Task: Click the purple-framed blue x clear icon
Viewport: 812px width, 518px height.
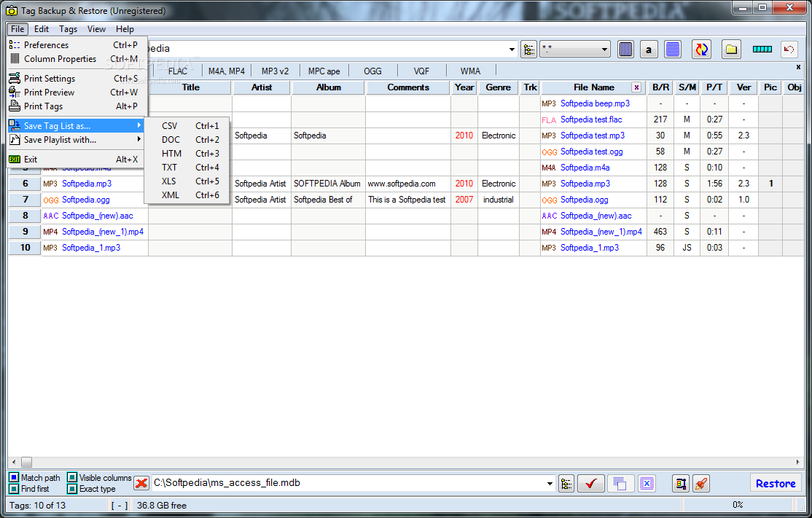Action: (x=647, y=484)
